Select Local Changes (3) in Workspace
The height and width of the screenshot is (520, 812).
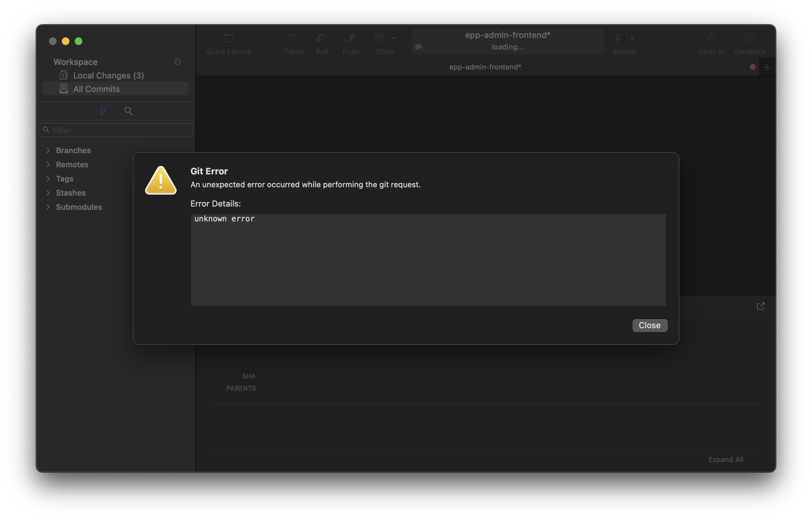point(115,75)
